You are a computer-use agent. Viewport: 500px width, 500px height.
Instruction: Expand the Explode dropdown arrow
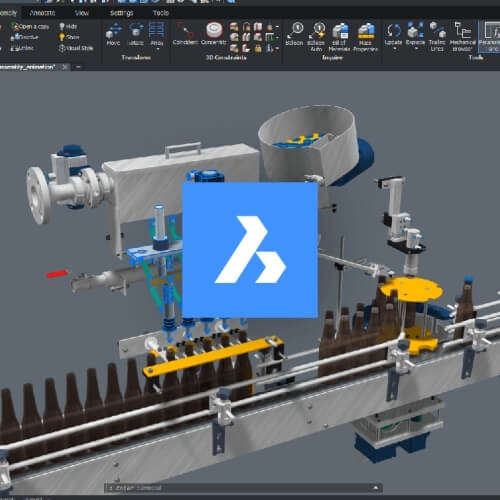click(x=416, y=49)
